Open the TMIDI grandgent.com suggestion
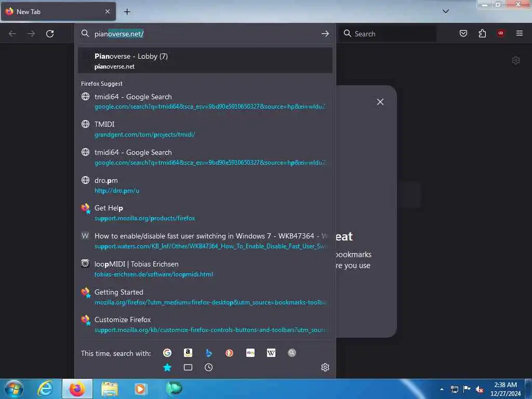This screenshot has height=399, width=532. tap(205, 129)
